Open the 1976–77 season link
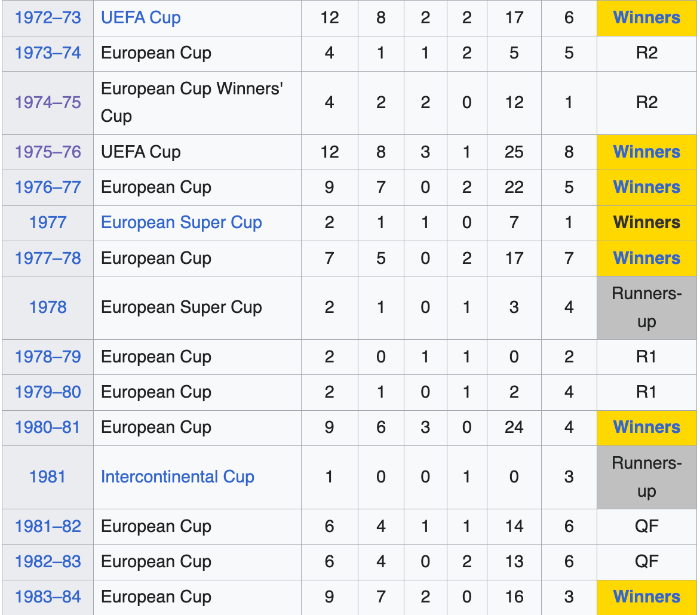This screenshot has height=615, width=700. coord(48,187)
